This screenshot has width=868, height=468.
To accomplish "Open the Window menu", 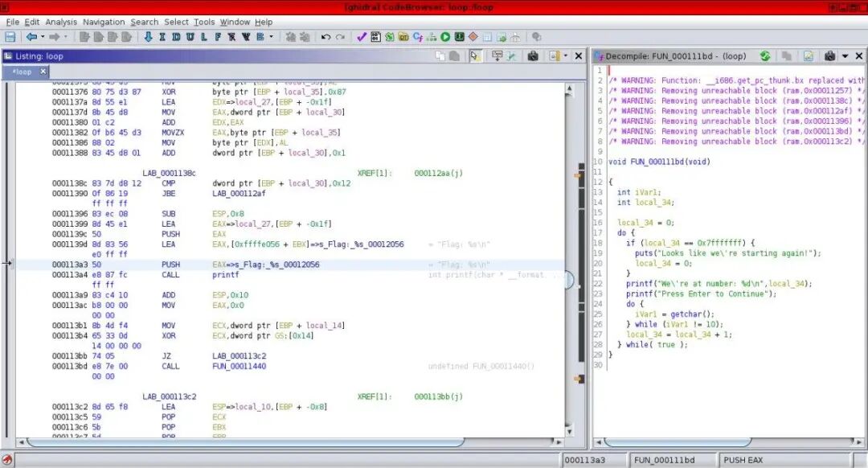I will tap(235, 22).
